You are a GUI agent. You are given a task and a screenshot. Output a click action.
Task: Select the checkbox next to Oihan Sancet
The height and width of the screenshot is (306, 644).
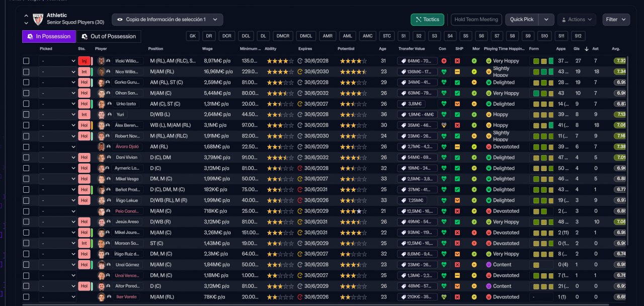click(x=26, y=93)
